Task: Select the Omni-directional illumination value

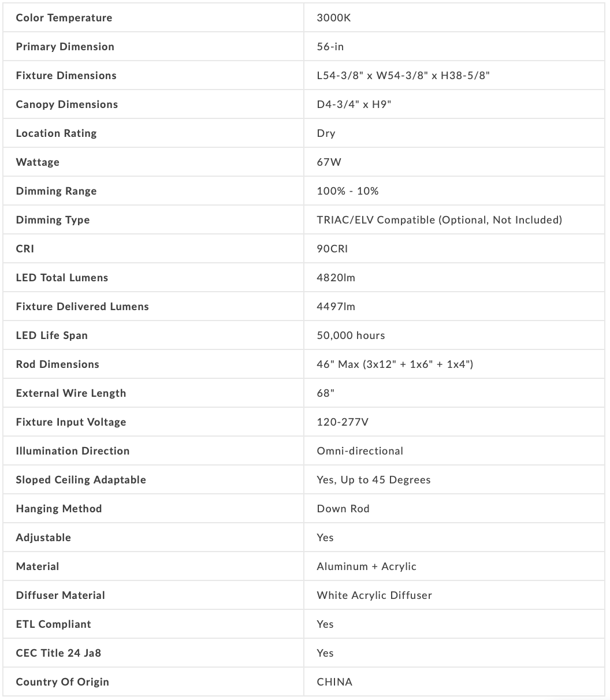Action: (360, 451)
